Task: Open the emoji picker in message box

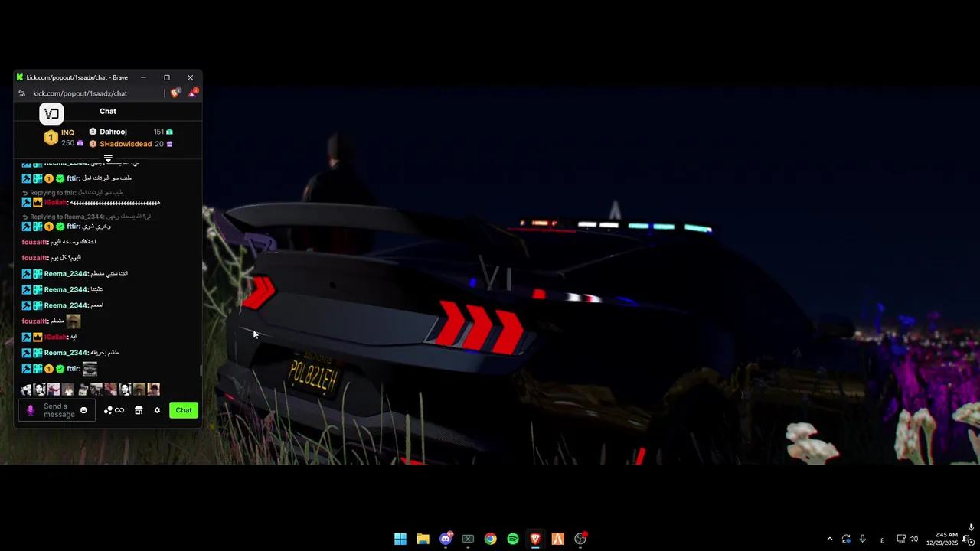Action: click(83, 410)
